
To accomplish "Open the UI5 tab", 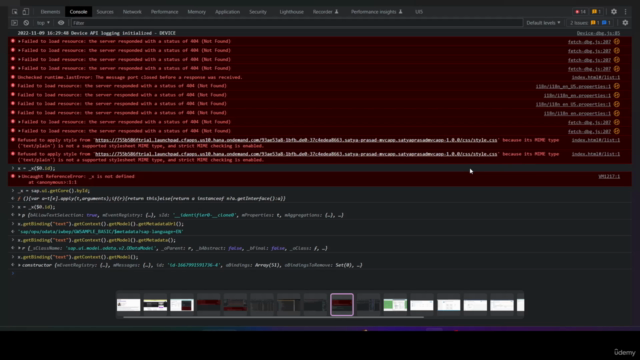I will coord(419,12).
